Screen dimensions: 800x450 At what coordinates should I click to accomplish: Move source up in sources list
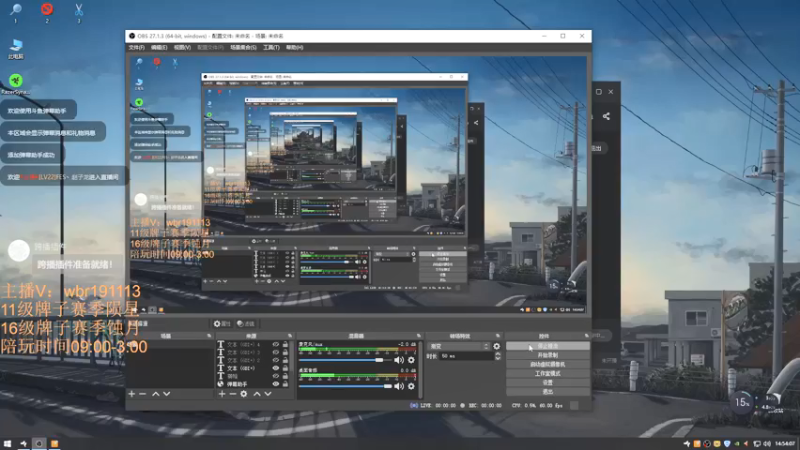click(257, 394)
